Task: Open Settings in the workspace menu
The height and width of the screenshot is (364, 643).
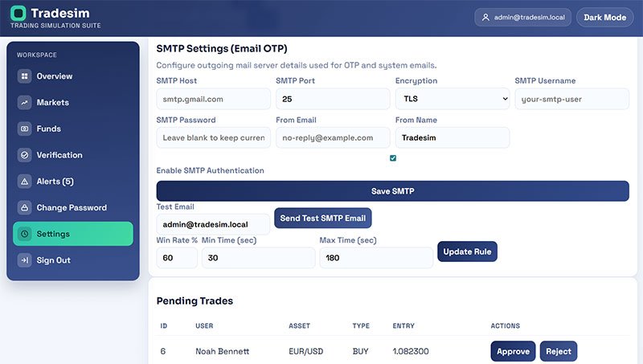Action: [73, 234]
